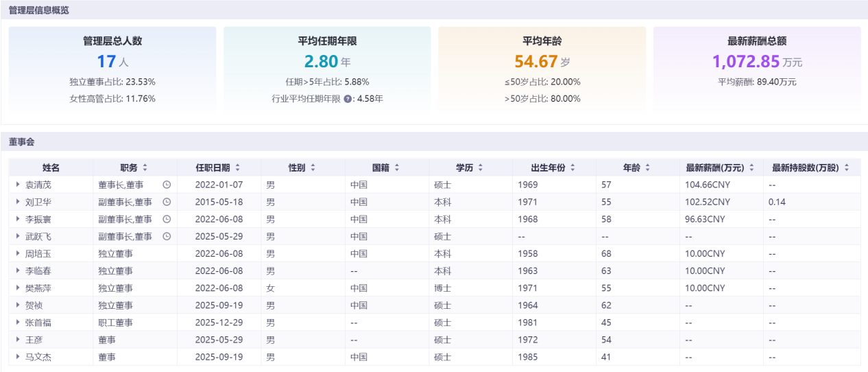Sort by 最新薪酬(万元) column
This screenshot has width=868, height=372.
click(x=751, y=167)
